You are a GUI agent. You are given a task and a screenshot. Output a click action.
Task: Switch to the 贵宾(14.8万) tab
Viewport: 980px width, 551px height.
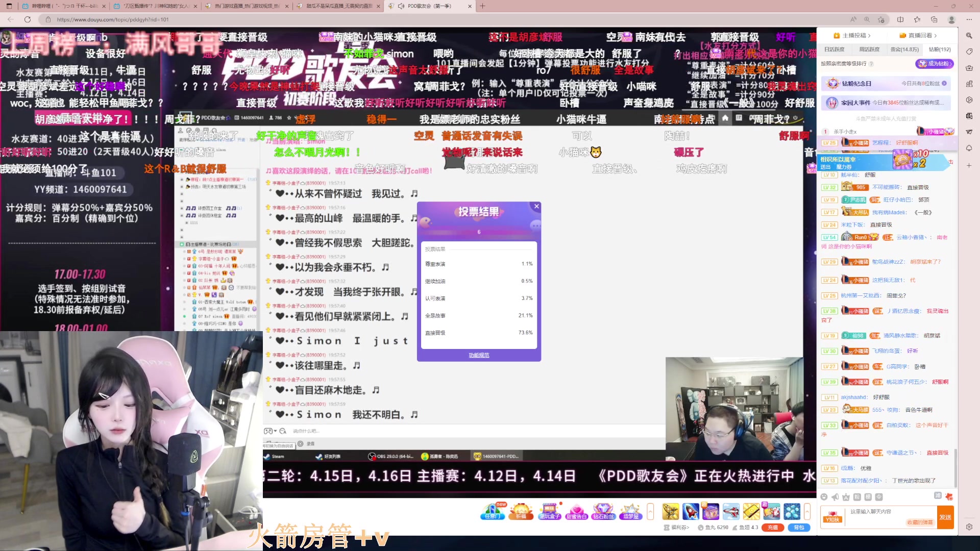click(904, 49)
